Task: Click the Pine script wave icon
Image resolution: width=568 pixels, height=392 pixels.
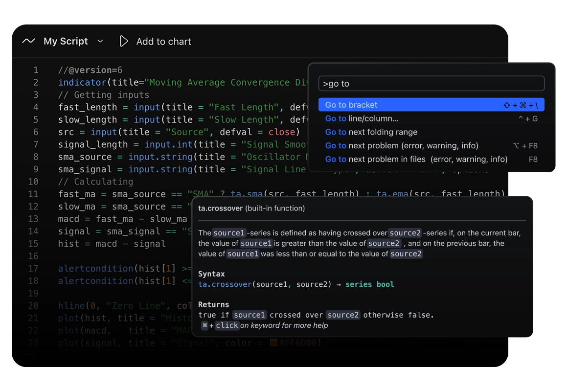Action: click(x=29, y=42)
